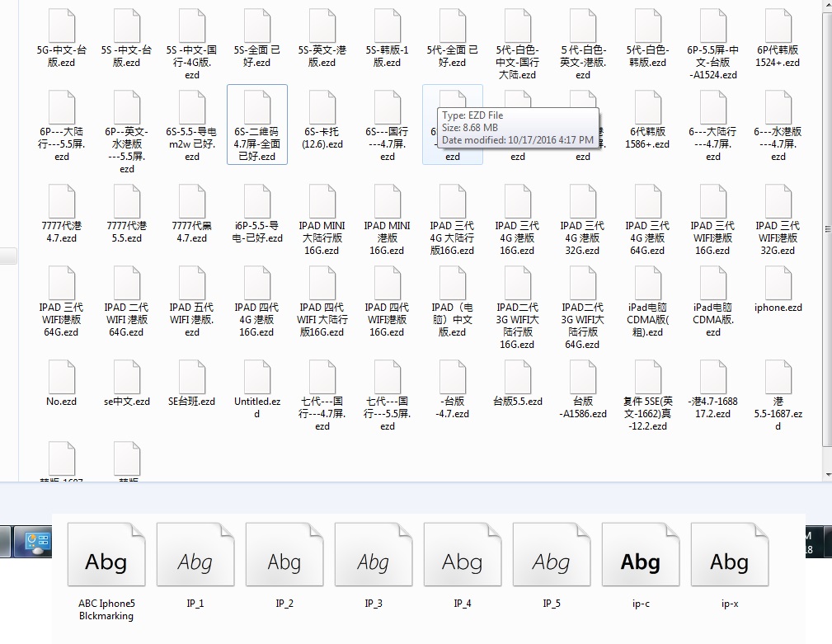
Task: Open the se中文.ezd file
Action: (127, 378)
